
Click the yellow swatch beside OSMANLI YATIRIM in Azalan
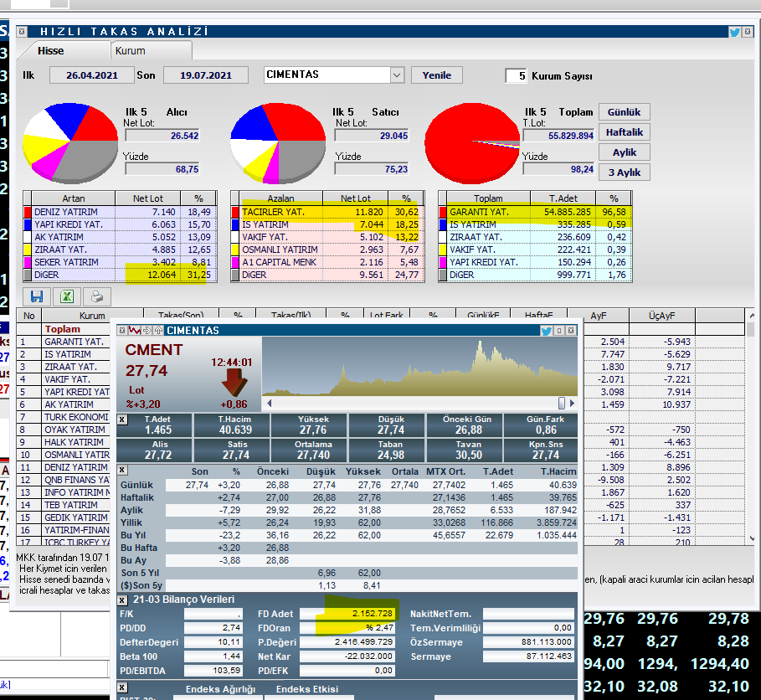click(x=235, y=250)
